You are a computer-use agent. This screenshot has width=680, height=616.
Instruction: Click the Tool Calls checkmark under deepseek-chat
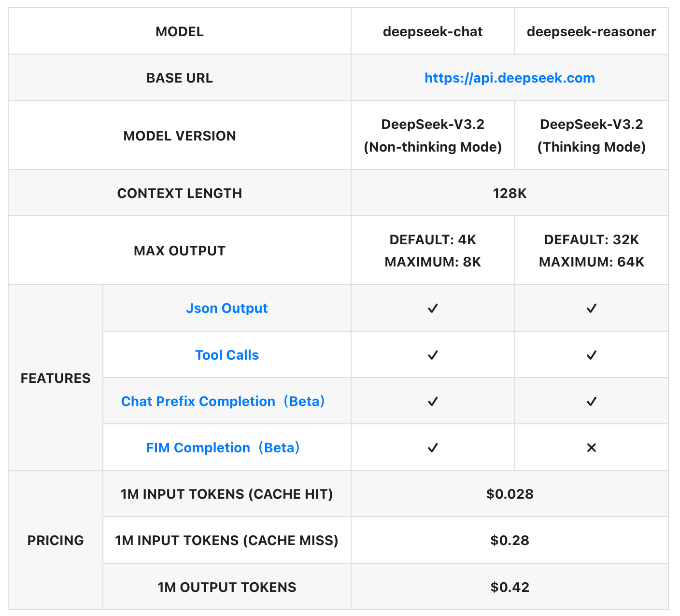click(x=433, y=355)
